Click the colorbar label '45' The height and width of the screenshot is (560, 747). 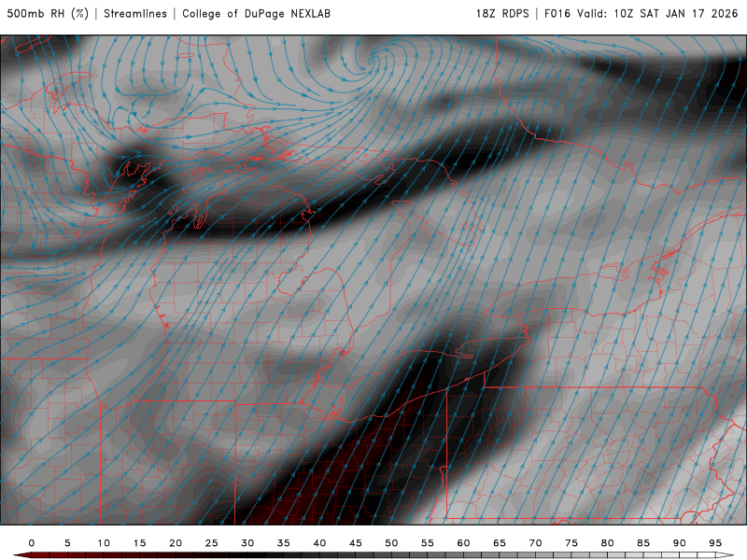[x=356, y=543]
